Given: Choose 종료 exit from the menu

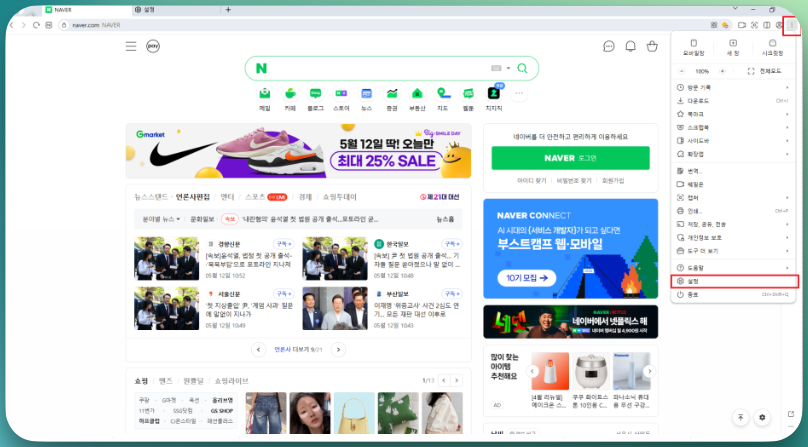Looking at the screenshot, I should pos(733,295).
